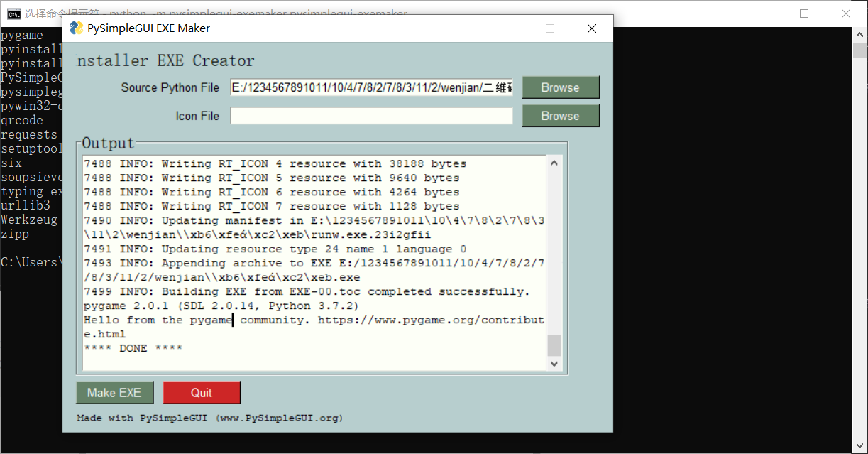The height and width of the screenshot is (454, 868).
Task: Maximize the command prompt window
Action: pyautogui.click(x=804, y=13)
